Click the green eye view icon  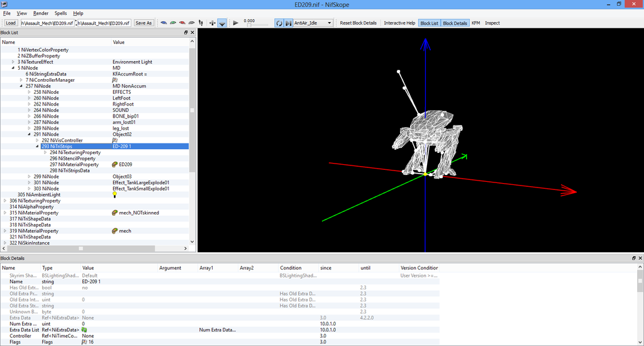(x=173, y=23)
